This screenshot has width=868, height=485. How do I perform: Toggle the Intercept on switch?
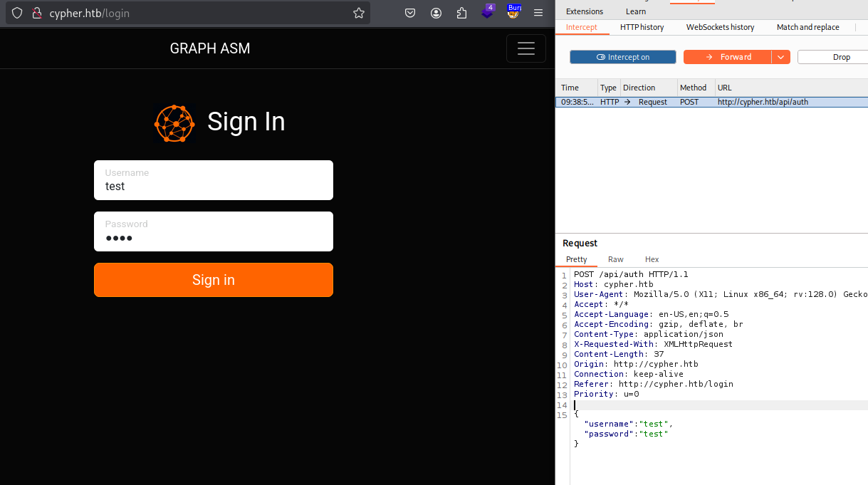623,57
